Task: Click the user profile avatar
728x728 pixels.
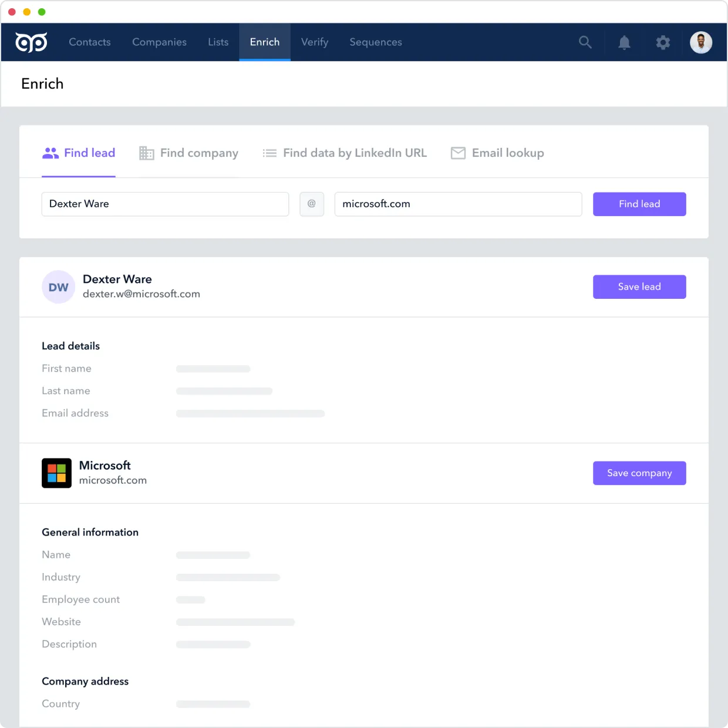Action: pyautogui.click(x=700, y=42)
